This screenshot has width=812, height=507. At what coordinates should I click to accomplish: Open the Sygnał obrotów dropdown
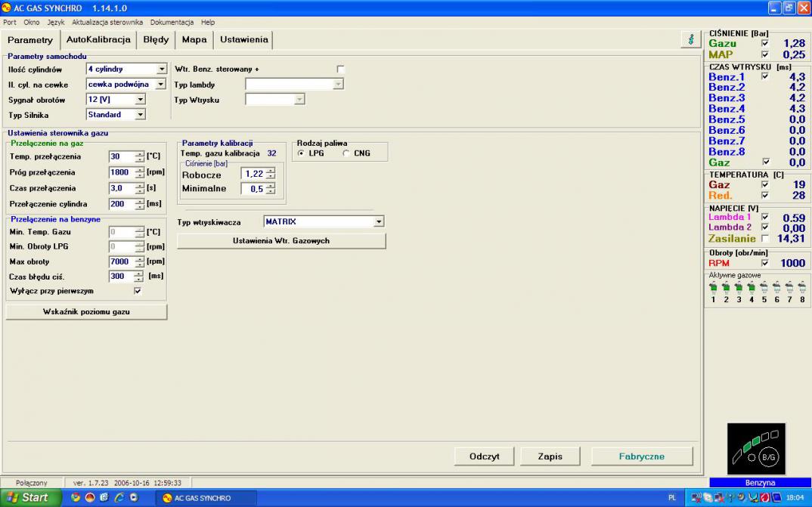[140, 100]
